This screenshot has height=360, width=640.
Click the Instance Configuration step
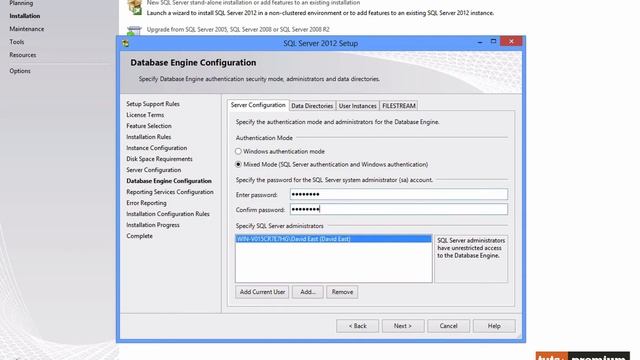pos(156,148)
